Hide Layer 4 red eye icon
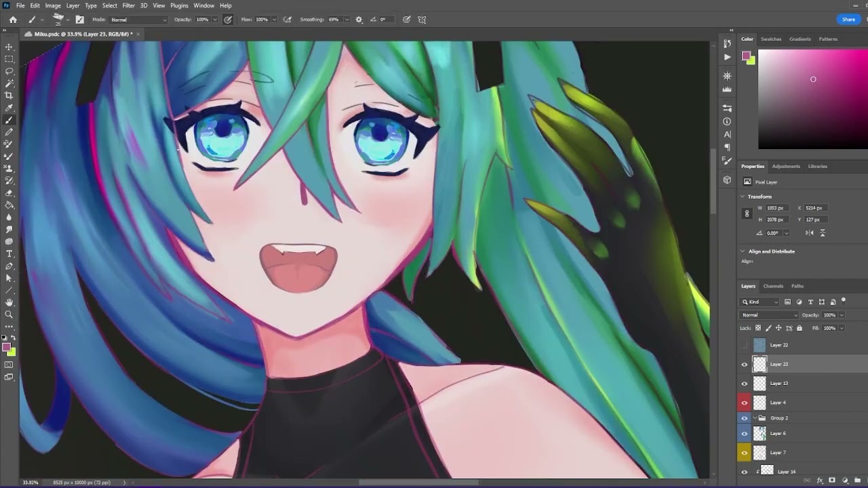The height and width of the screenshot is (488, 868). (x=745, y=403)
